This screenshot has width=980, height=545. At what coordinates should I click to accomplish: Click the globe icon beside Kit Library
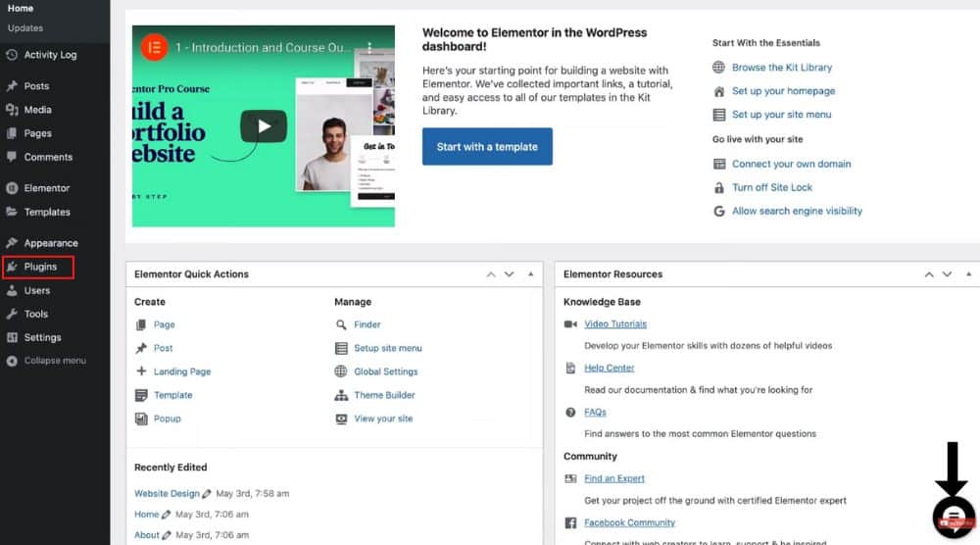[x=718, y=68]
